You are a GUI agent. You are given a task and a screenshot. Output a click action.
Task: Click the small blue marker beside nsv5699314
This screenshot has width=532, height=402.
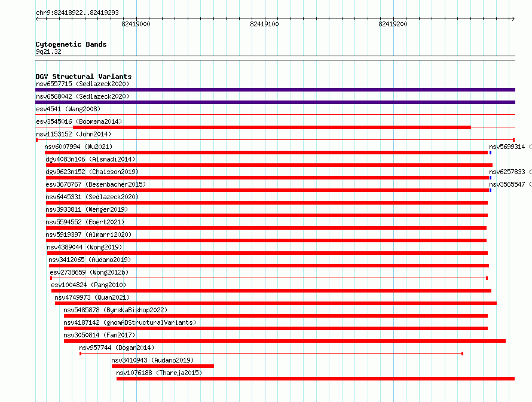click(x=490, y=153)
